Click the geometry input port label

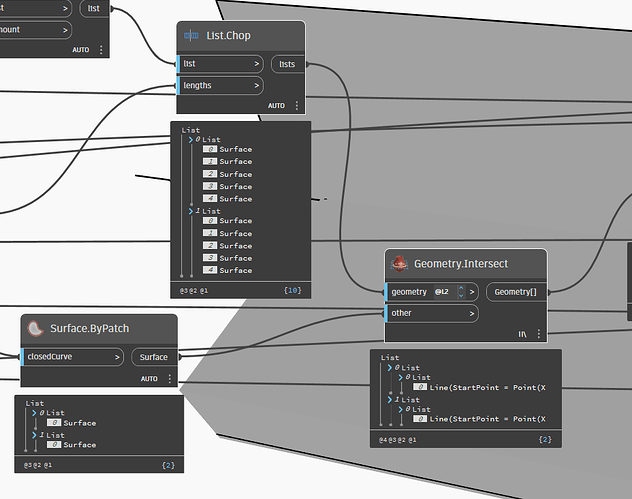pos(409,292)
